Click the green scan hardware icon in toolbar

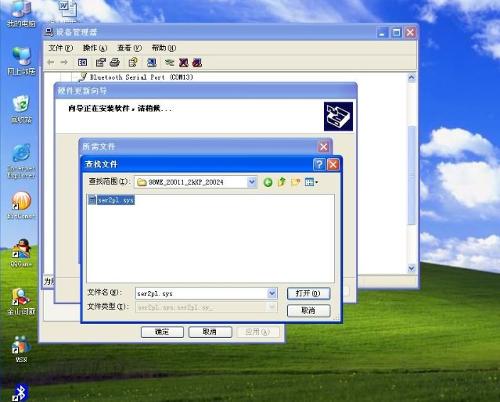tap(170, 62)
